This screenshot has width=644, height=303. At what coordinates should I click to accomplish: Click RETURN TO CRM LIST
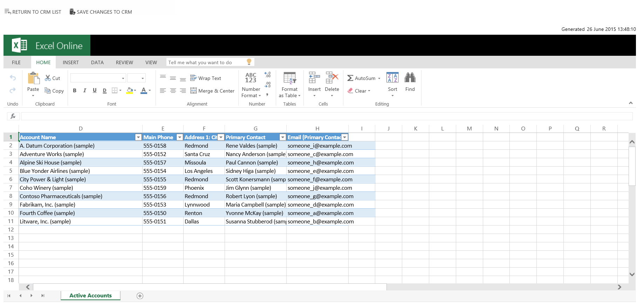pos(33,12)
